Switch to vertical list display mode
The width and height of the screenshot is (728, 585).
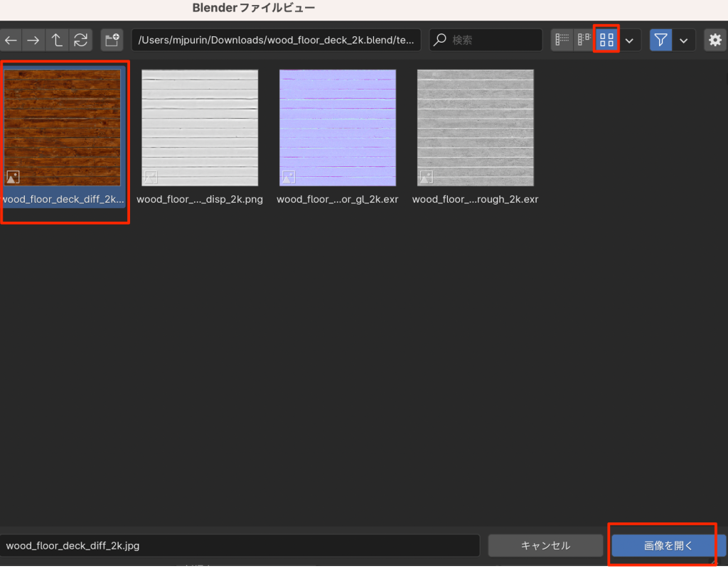(562, 40)
